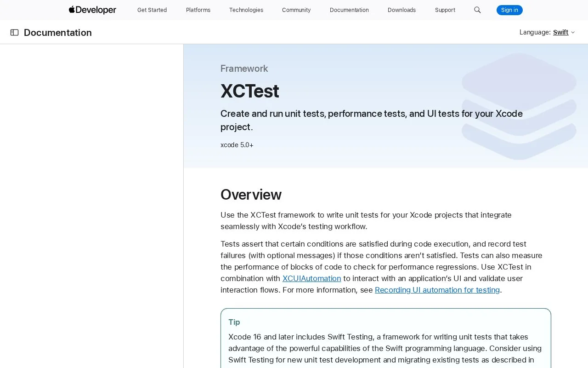Open the Documentation nav item
Viewport: 588px width, 368px height.
[349, 10]
